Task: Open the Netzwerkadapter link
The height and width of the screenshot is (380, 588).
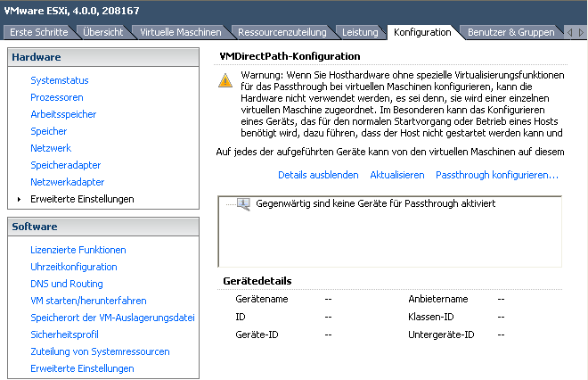Action: (68, 182)
